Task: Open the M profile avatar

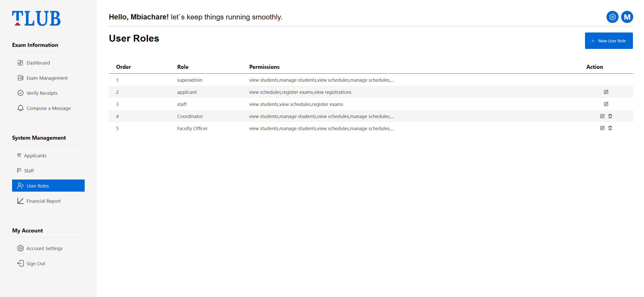Action: 627,17
